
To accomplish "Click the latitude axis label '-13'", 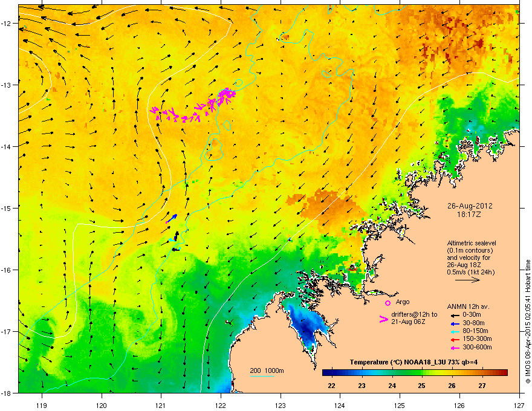I will click(7, 85).
